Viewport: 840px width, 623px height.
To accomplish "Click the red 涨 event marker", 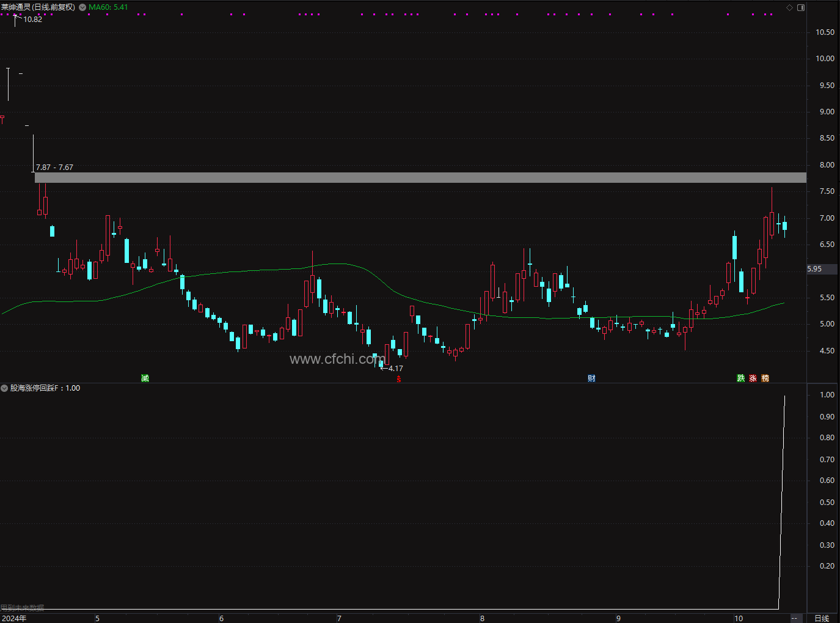I will click(x=753, y=378).
